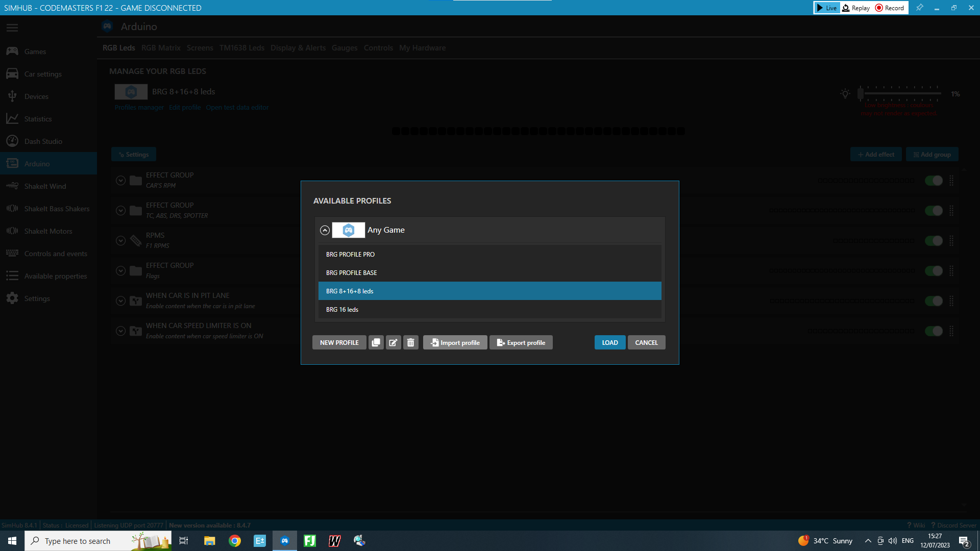Viewport: 980px width, 551px height.
Task: Open Devices in the sidebar
Action: click(x=48, y=96)
